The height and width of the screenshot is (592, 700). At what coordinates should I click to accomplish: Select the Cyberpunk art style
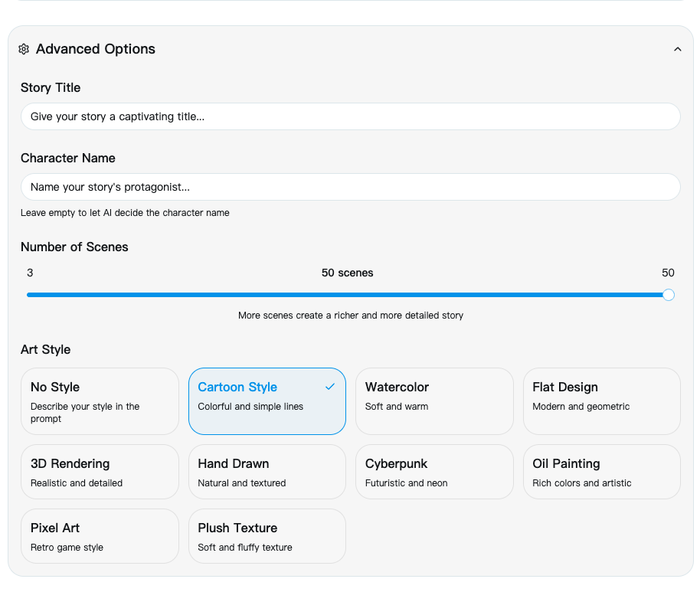(x=434, y=472)
